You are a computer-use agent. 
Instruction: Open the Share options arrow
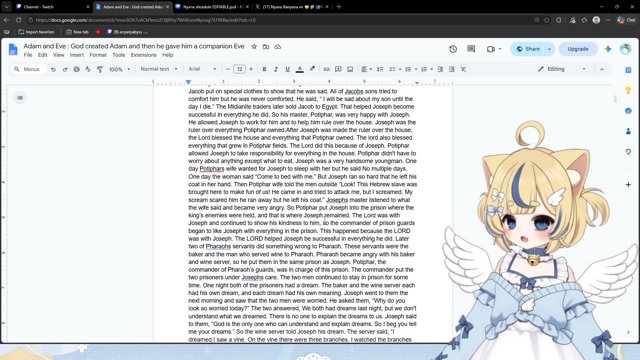point(549,49)
